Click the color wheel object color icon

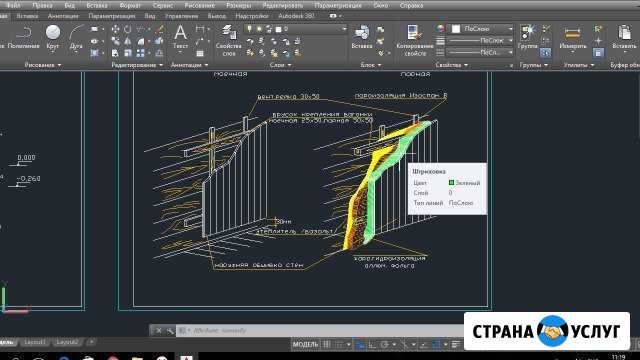pyautogui.click(x=440, y=29)
